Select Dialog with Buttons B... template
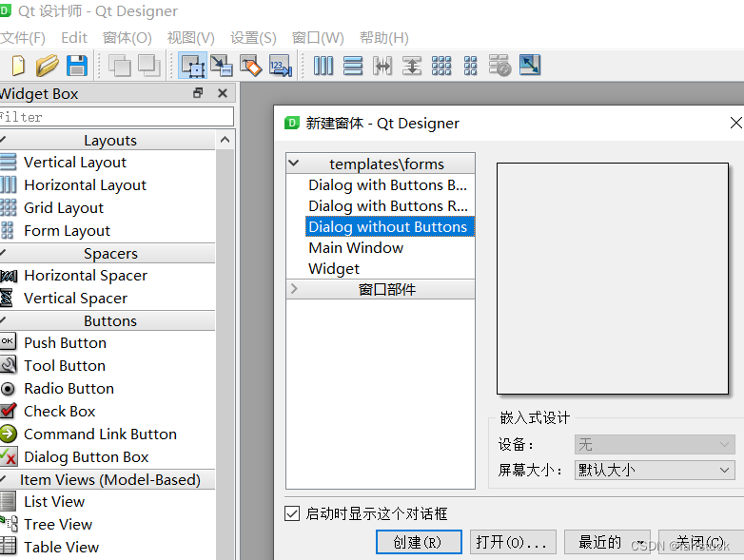Screen dimensions: 744x560 (388, 185)
